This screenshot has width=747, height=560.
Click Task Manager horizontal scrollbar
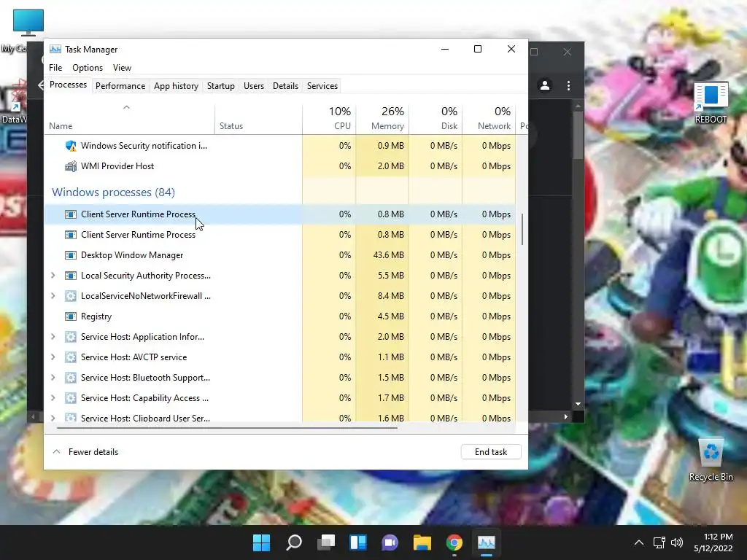pos(227,428)
